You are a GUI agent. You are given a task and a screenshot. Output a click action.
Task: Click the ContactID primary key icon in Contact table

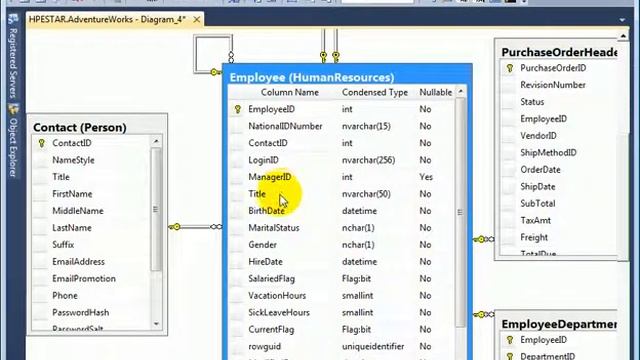click(41, 143)
